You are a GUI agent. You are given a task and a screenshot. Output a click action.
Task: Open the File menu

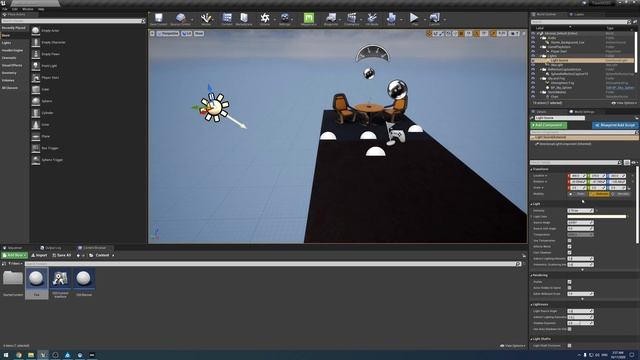[4, 9]
